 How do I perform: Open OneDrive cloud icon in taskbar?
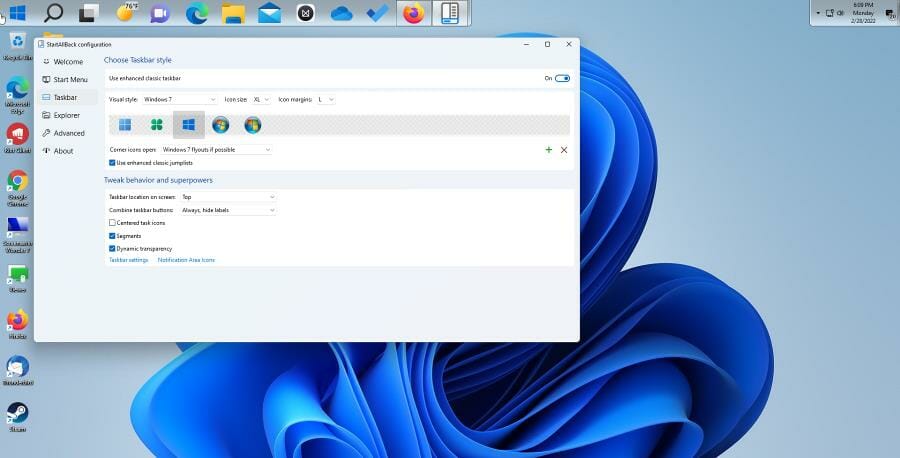coord(342,13)
